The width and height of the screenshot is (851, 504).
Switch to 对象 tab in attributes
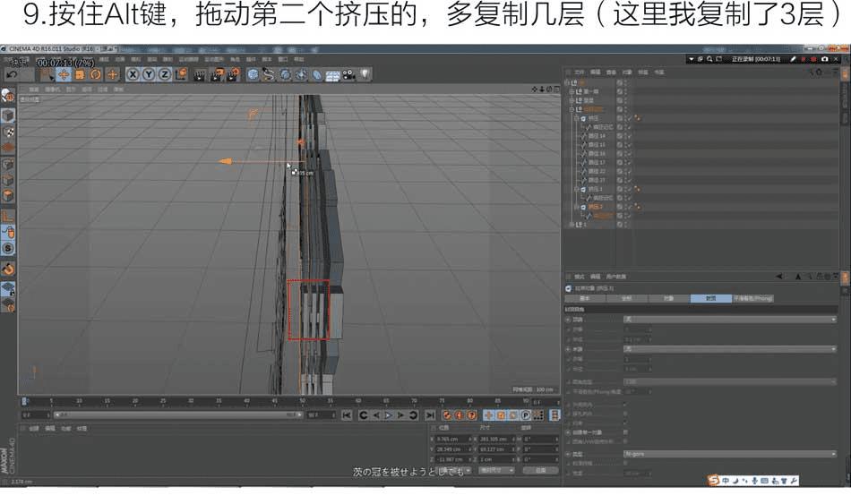click(668, 298)
